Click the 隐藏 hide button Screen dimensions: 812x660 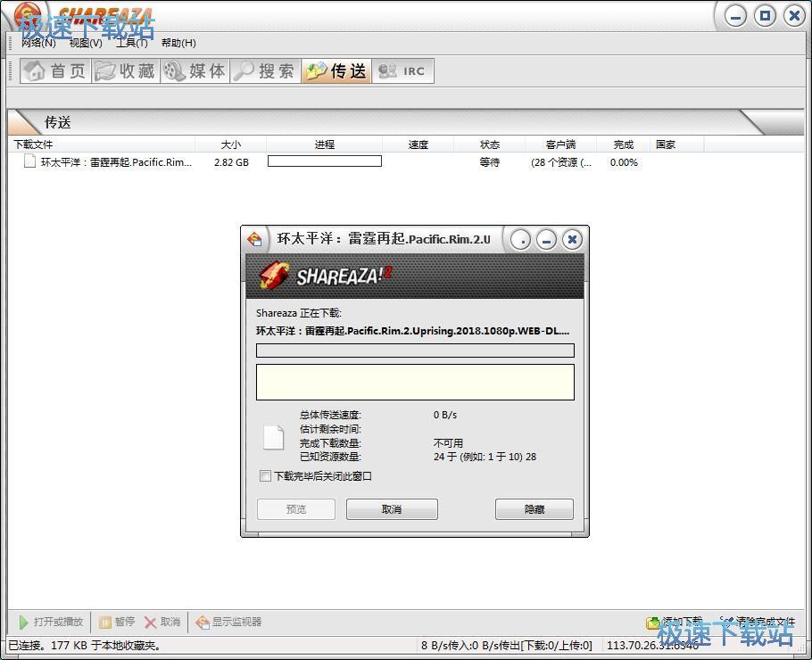coord(534,509)
